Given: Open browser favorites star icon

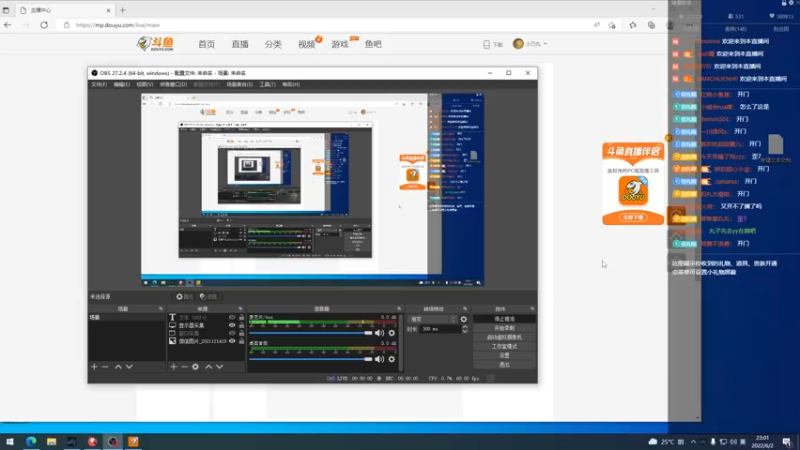Looking at the screenshot, I should tap(633, 24).
